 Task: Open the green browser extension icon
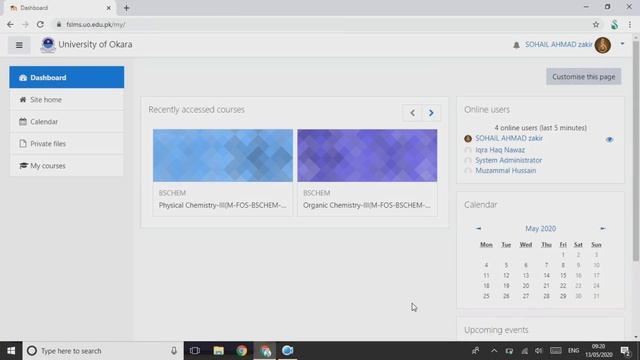(x=614, y=24)
